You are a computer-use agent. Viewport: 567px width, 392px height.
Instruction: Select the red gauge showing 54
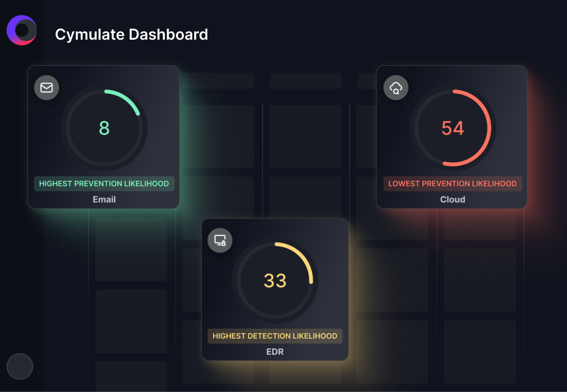[453, 128]
